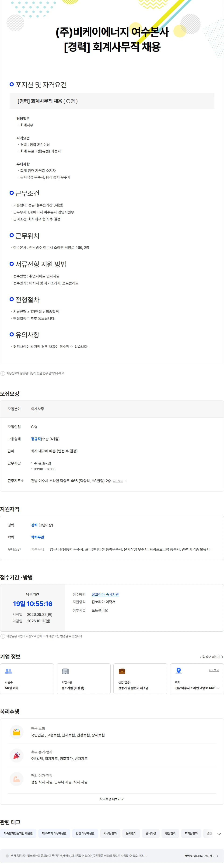Click the company type building icon
The width and height of the screenshot is (224, 868).
point(65,671)
